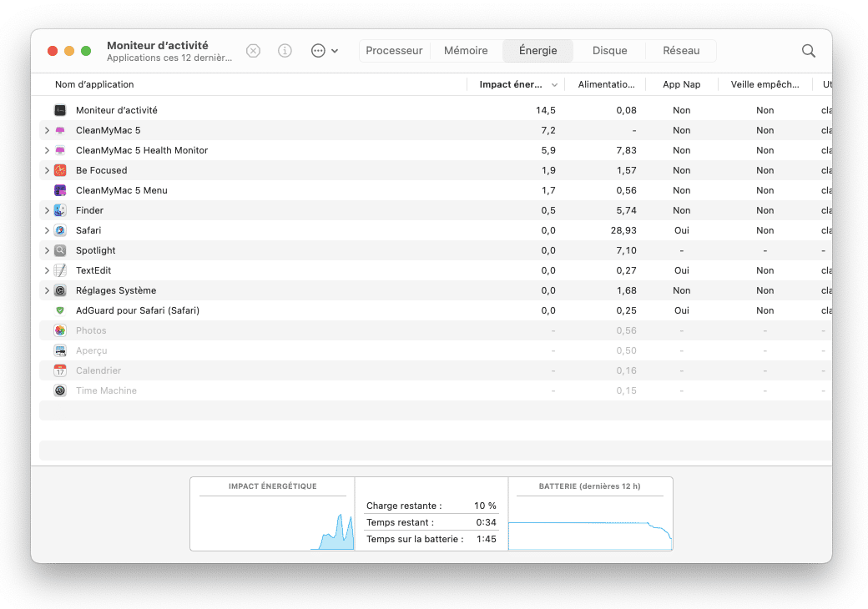
Task: Click the Aperçu app icon
Action: click(60, 350)
